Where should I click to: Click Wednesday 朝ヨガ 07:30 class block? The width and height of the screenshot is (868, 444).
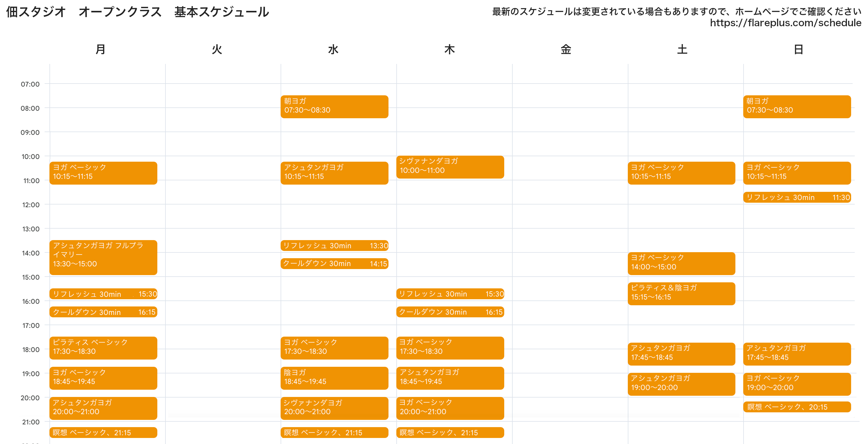pos(334,106)
